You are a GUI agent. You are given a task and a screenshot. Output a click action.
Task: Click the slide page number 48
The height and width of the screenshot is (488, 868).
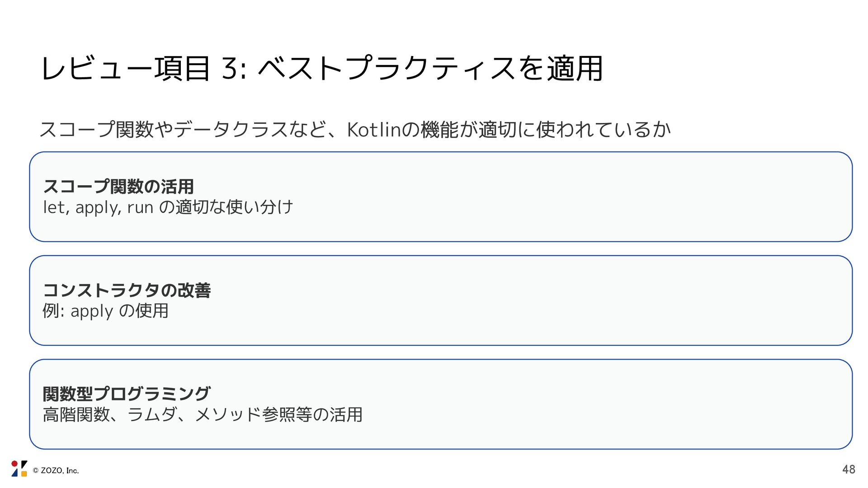coord(849,469)
